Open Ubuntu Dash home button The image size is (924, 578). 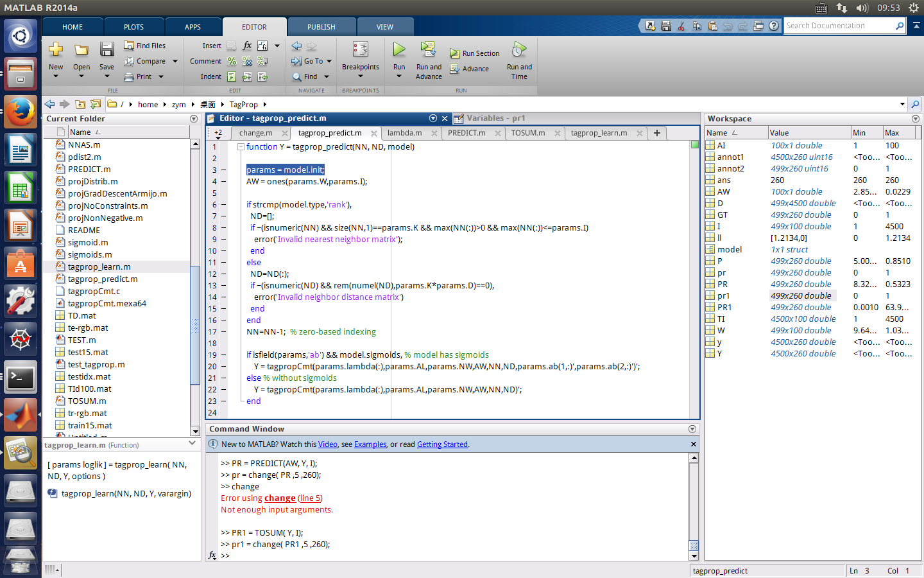click(x=21, y=36)
